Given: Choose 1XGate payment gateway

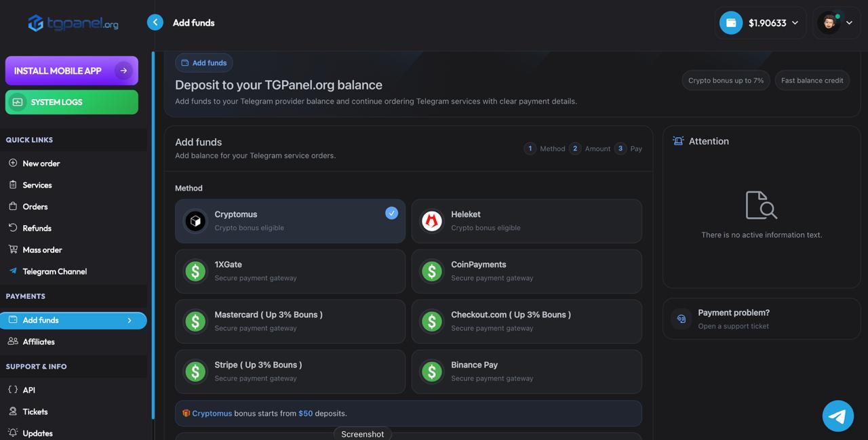Looking at the screenshot, I should pyautogui.click(x=290, y=271).
